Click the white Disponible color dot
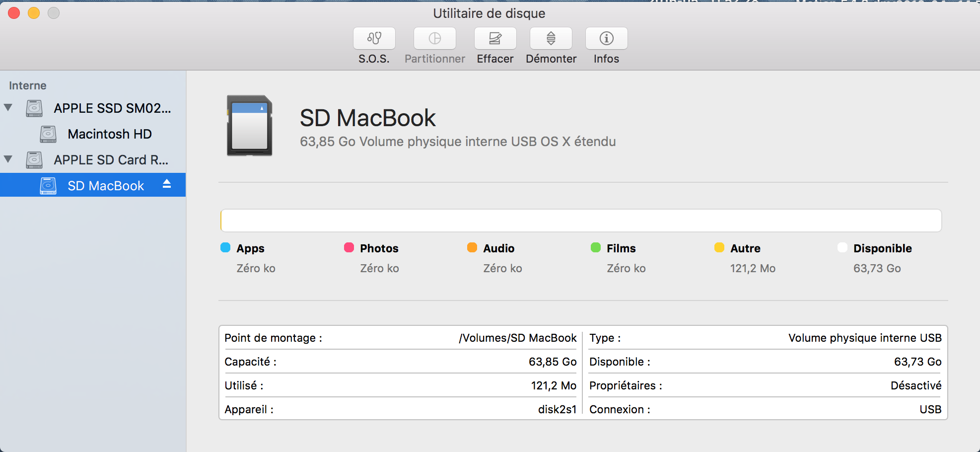Viewport: 980px width, 452px height. 842,247
